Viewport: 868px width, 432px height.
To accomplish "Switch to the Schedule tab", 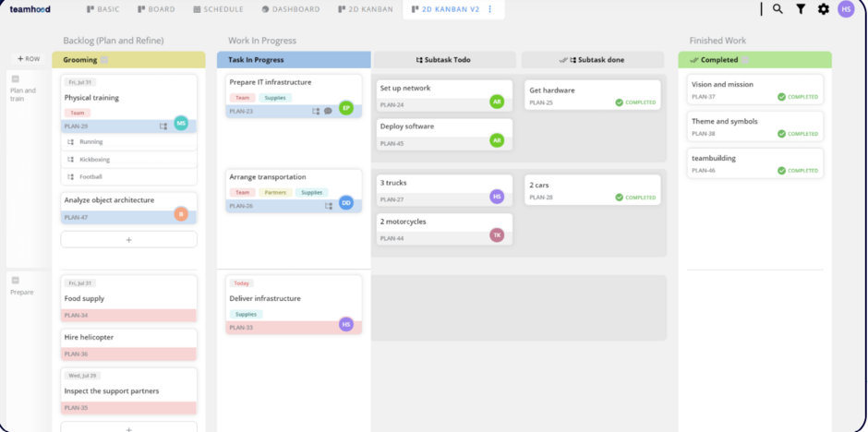I will point(218,9).
